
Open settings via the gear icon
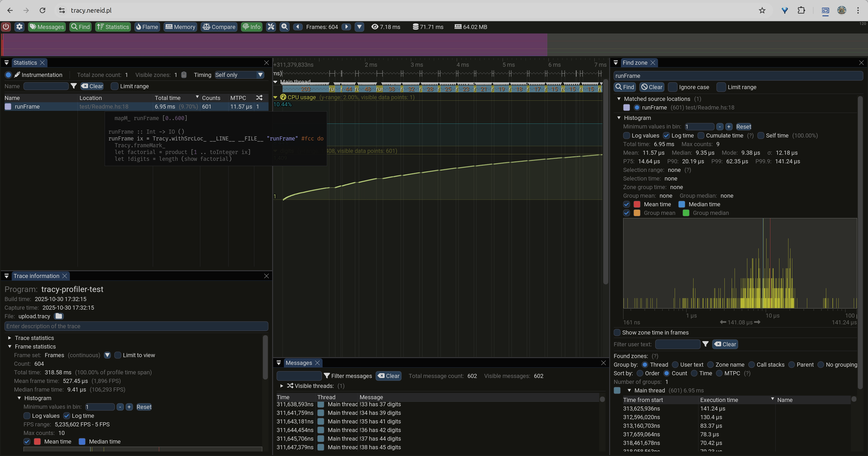coord(19,27)
